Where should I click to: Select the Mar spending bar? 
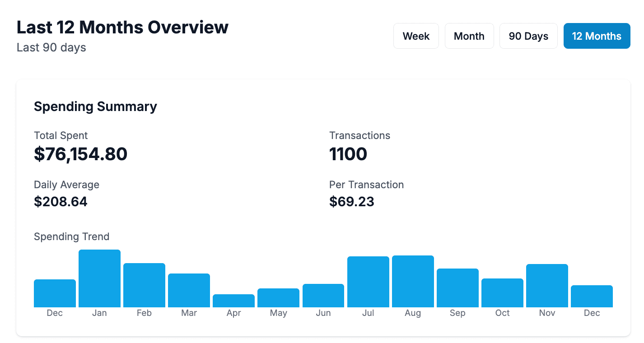pyautogui.click(x=189, y=290)
